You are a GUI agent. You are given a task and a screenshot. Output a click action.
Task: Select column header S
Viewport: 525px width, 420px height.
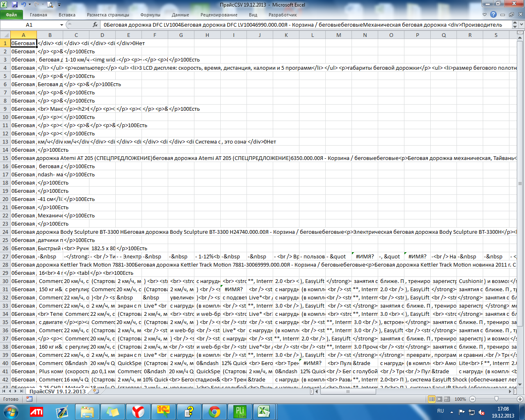click(496, 35)
